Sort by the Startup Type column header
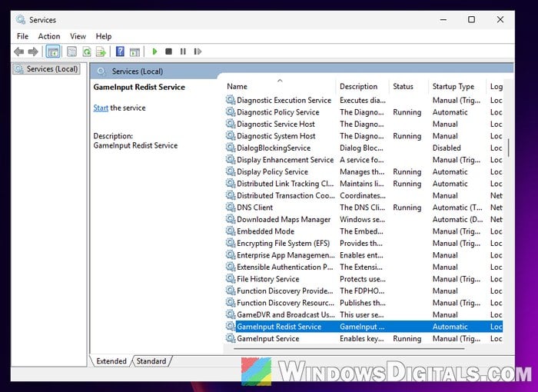This screenshot has width=538, height=392. [457, 87]
